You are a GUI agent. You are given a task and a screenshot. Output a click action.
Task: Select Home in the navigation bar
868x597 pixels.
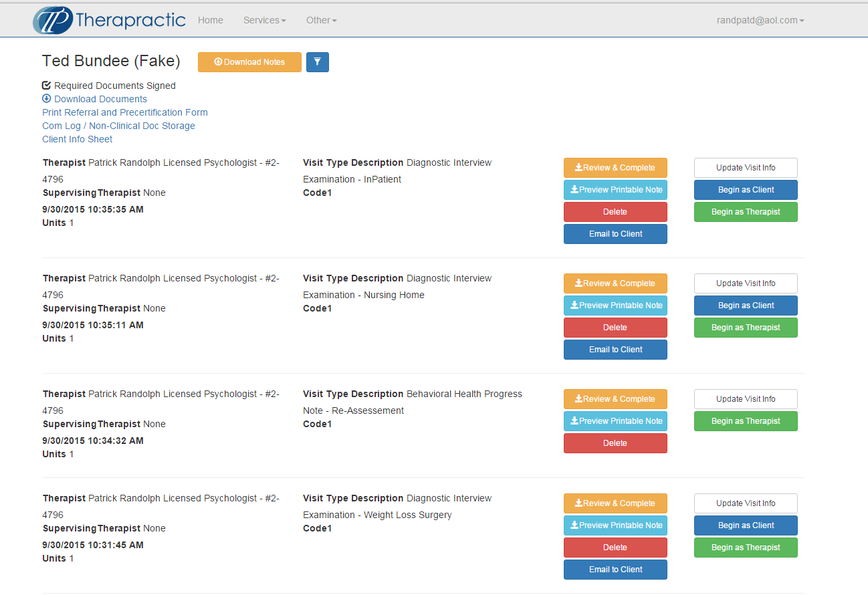(210, 20)
